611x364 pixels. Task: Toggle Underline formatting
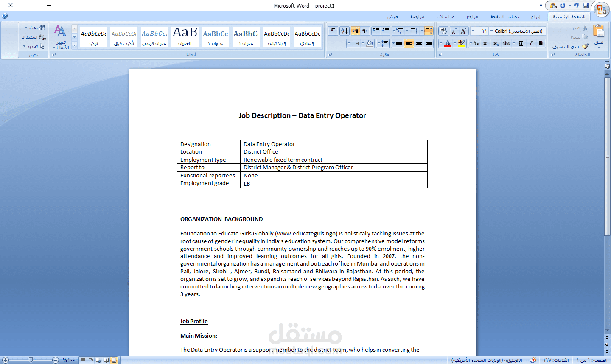(x=521, y=43)
